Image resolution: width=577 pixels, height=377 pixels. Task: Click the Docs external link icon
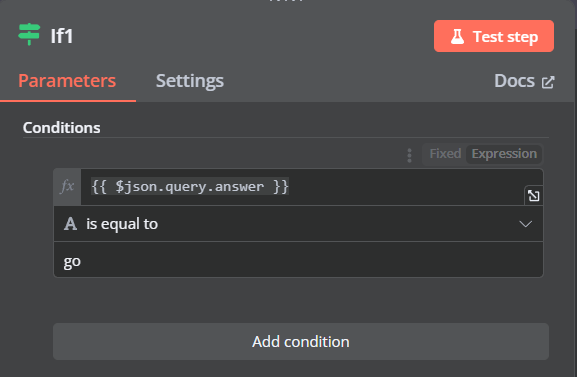click(548, 82)
